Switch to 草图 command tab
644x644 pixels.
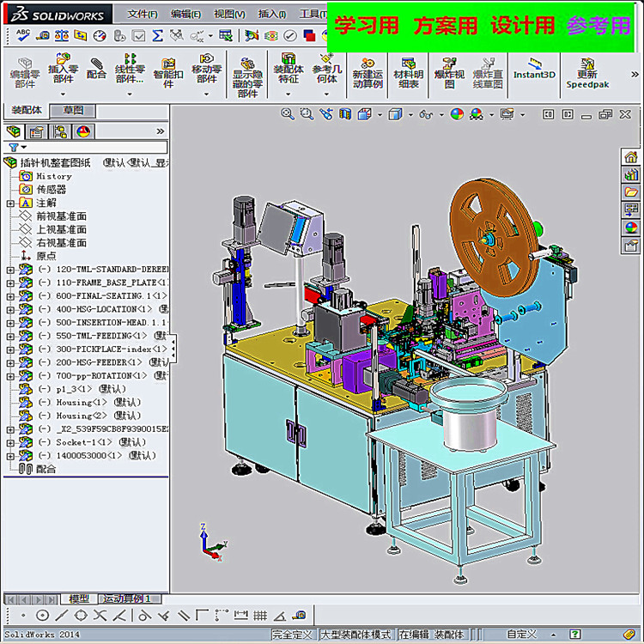pos(73,111)
